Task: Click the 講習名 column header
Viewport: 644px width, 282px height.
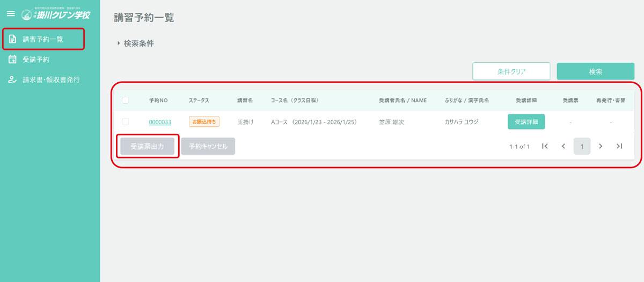Action: (245, 100)
